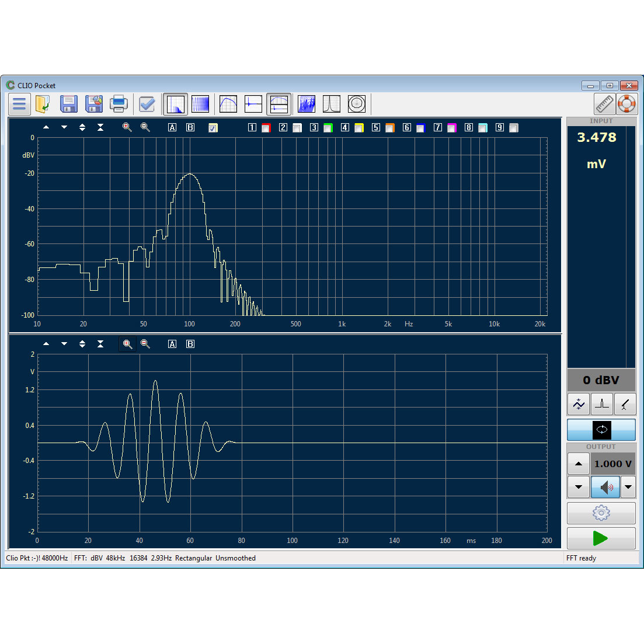
Task: Toggle the overlay checkbox in the FFT graph
Action: coord(213,127)
